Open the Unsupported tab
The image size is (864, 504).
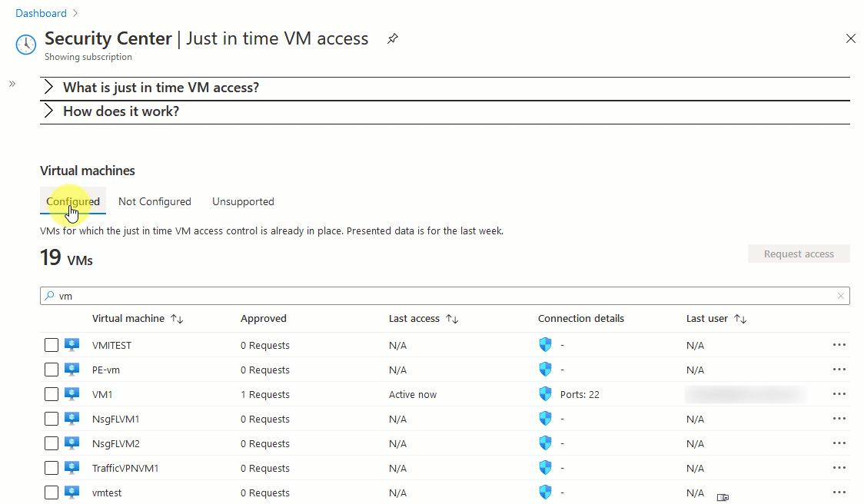pos(243,201)
